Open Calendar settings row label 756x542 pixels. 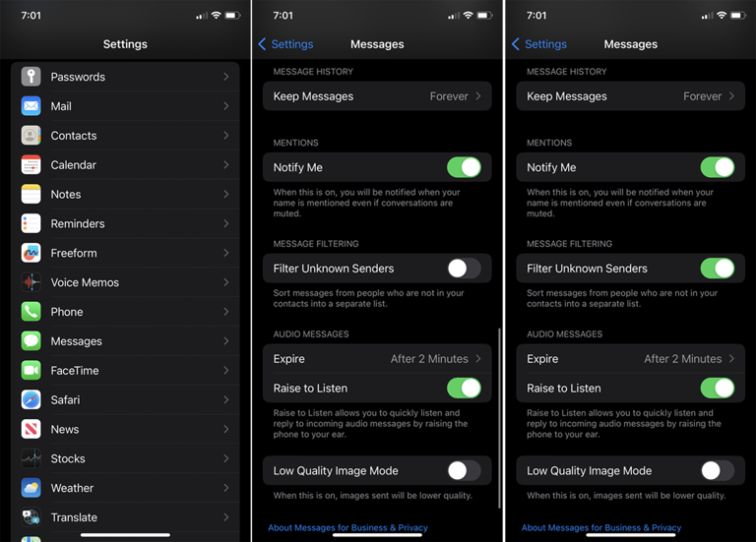tap(73, 165)
